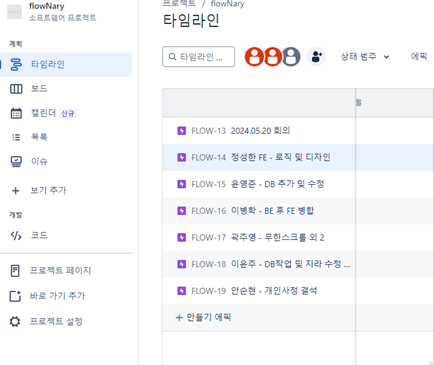Click the project settings gear icon
This screenshot has width=434, height=365.
pyautogui.click(x=15, y=322)
